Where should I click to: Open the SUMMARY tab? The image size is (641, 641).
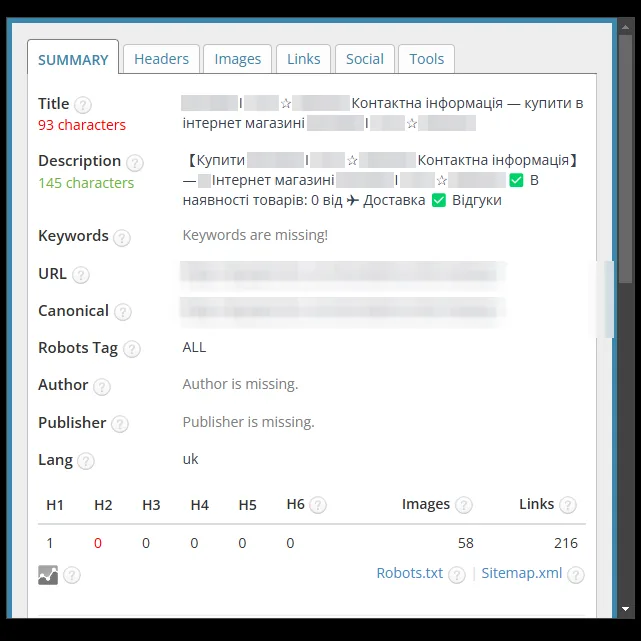point(73,57)
